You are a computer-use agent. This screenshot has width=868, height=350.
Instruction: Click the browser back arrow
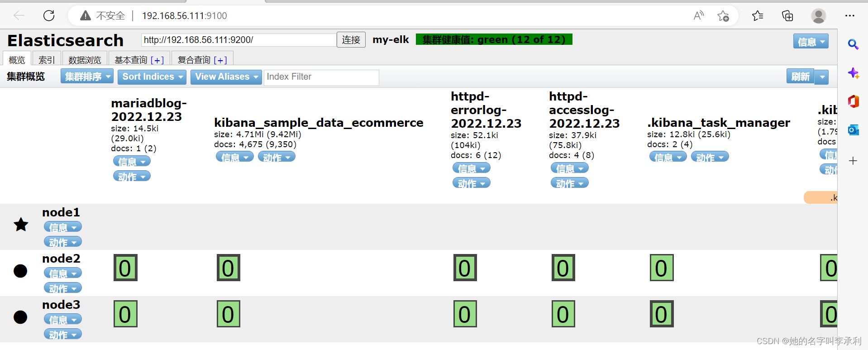19,16
